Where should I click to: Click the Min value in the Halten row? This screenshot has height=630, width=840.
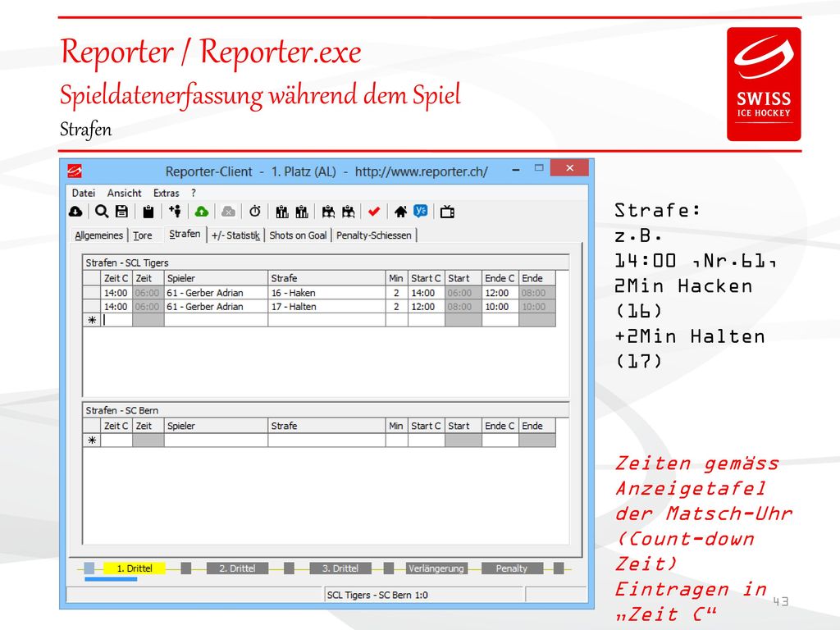[x=396, y=307]
